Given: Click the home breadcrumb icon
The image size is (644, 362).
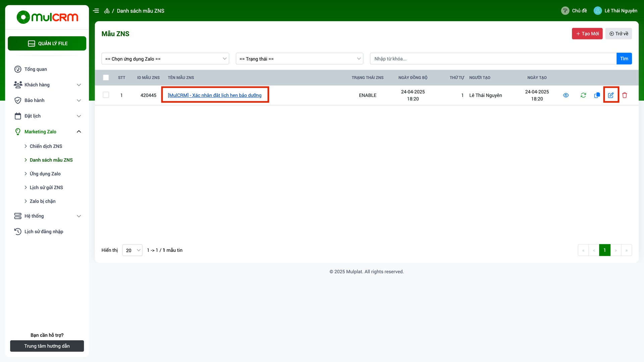Looking at the screenshot, I should pos(107,11).
